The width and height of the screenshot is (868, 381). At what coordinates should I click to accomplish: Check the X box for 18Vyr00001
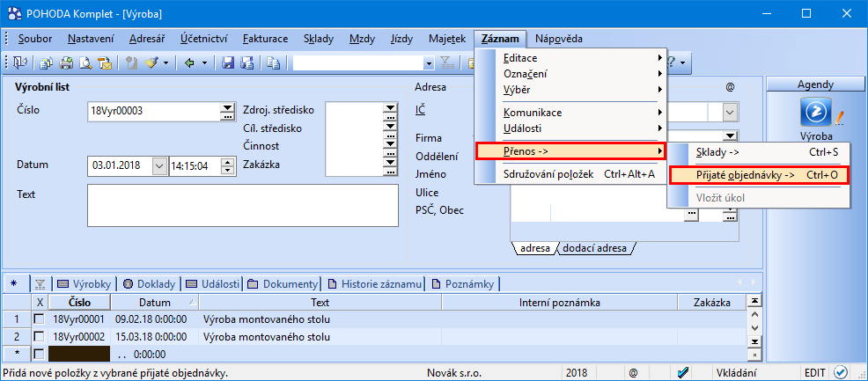[x=40, y=319]
